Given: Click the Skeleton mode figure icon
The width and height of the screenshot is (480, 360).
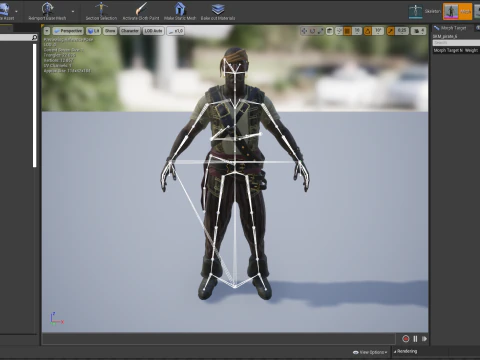Looking at the screenshot, I should point(415,11).
